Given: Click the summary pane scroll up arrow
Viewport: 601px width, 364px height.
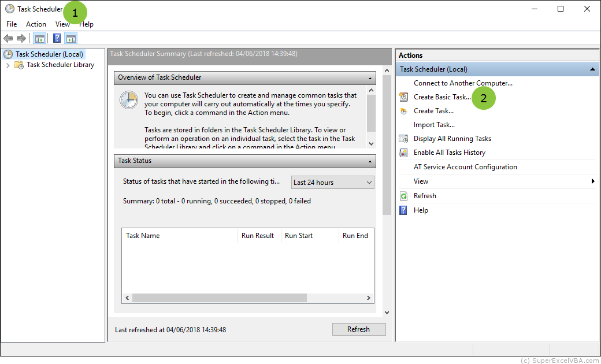Looking at the screenshot, I should (x=387, y=70).
